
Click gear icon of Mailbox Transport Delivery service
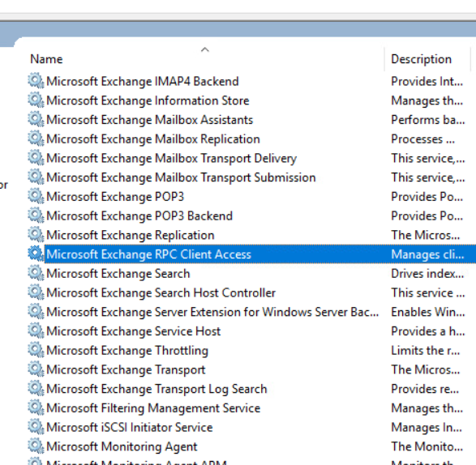click(36, 158)
